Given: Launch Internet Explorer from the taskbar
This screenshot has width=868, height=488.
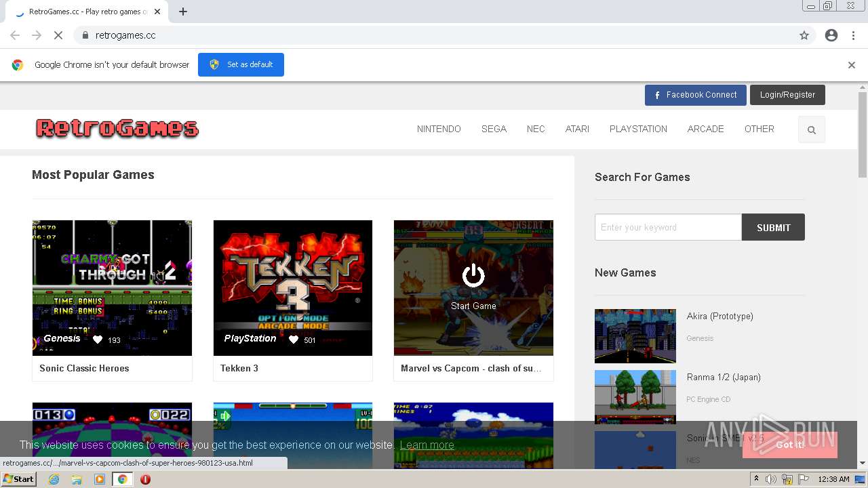Looking at the screenshot, I should pos(54,479).
